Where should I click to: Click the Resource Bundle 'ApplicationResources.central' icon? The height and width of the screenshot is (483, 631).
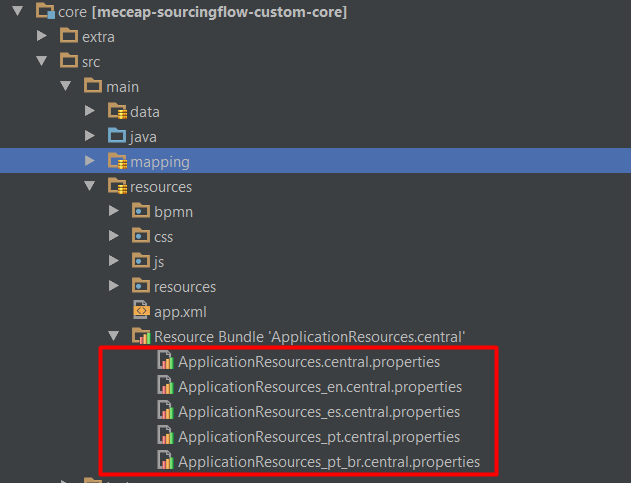(x=141, y=336)
